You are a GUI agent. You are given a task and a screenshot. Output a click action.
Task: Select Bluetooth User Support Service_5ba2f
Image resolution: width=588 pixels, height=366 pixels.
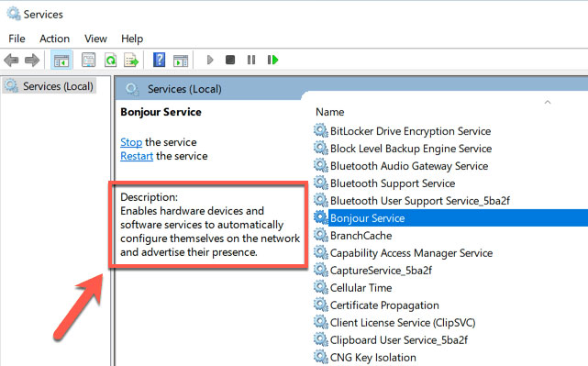pos(420,201)
